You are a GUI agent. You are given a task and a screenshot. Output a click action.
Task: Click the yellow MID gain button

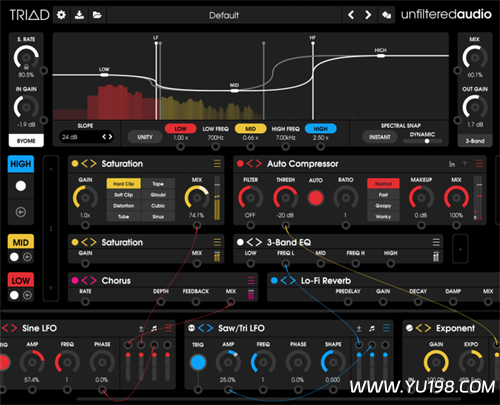coord(251,129)
